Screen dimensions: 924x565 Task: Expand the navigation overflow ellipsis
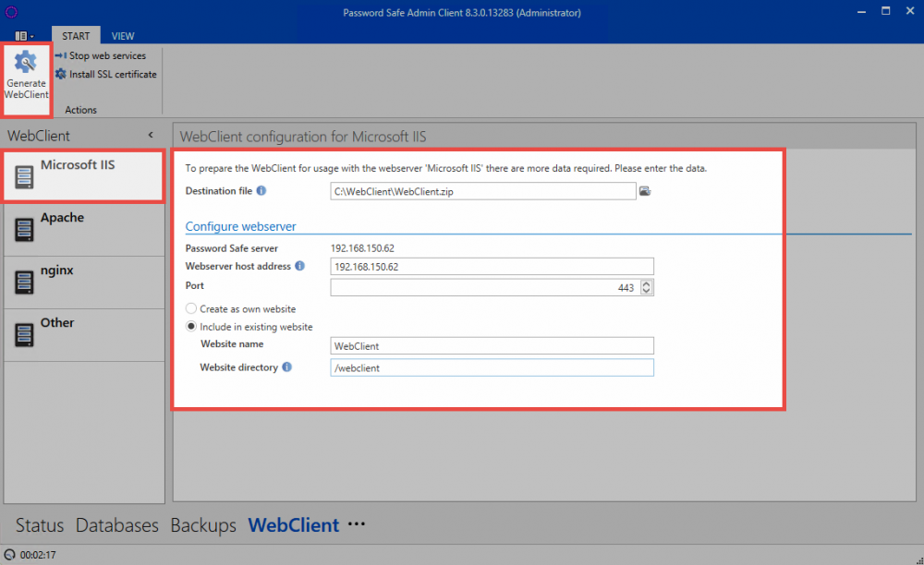(357, 524)
